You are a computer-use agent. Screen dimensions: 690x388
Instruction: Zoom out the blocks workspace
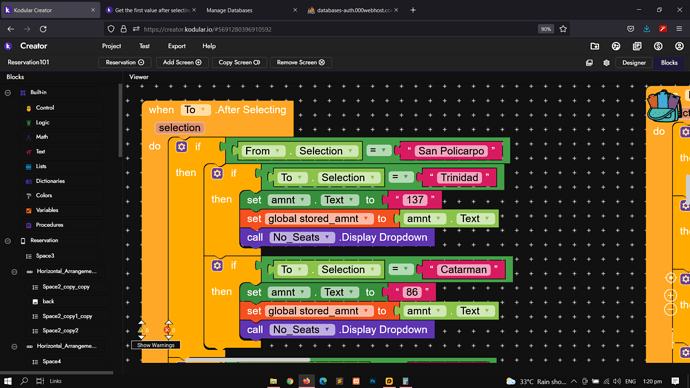click(670, 310)
